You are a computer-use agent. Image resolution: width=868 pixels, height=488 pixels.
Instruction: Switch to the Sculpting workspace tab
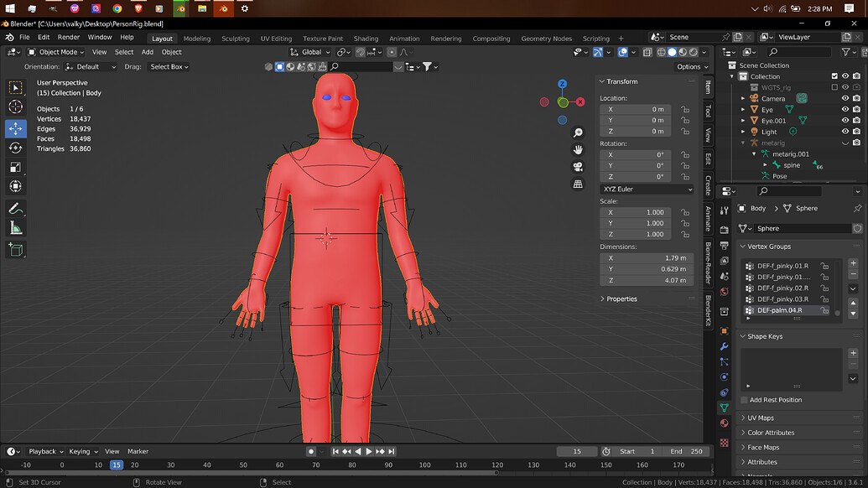[x=236, y=39]
